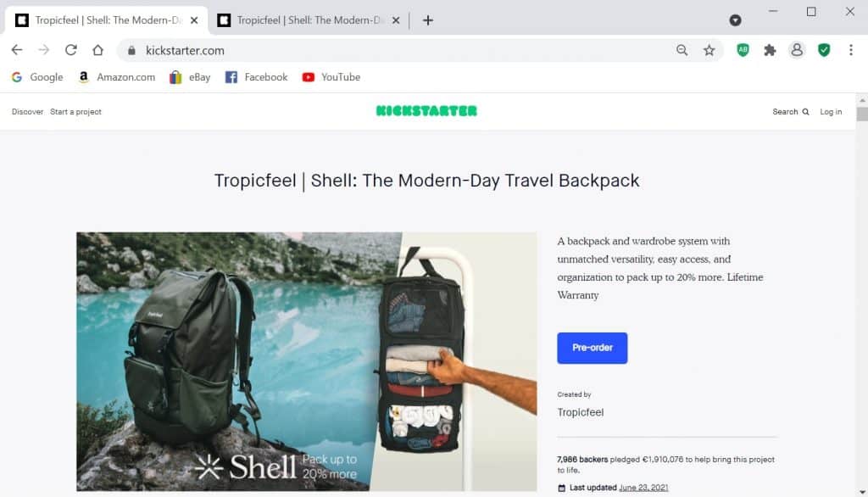This screenshot has height=497, width=868.
Task: Open the user profile avatar icon
Action: pyautogui.click(x=797, y=50)
